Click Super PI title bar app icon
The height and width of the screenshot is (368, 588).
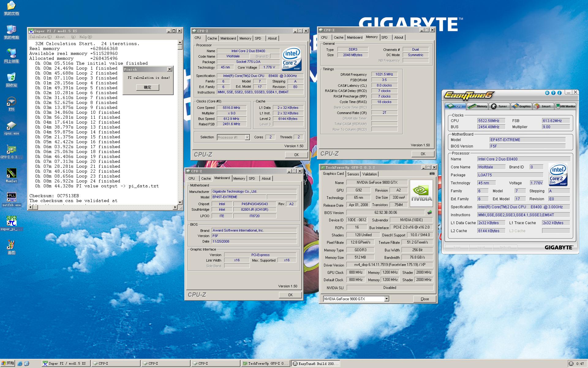[x=31, y=31]
